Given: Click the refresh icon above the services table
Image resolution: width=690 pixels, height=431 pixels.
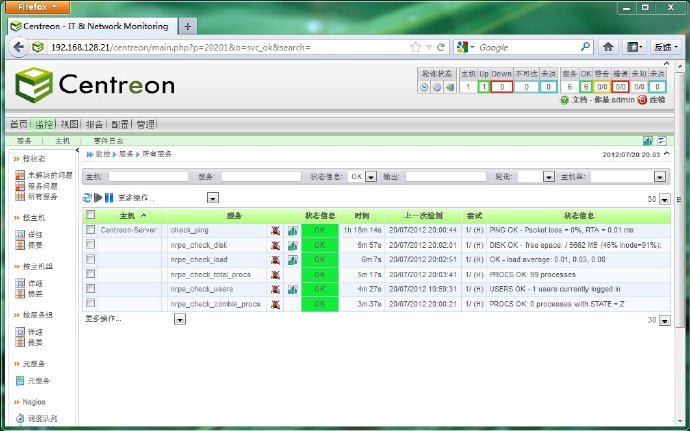Looking at the screenshot, I should [87, 198].
